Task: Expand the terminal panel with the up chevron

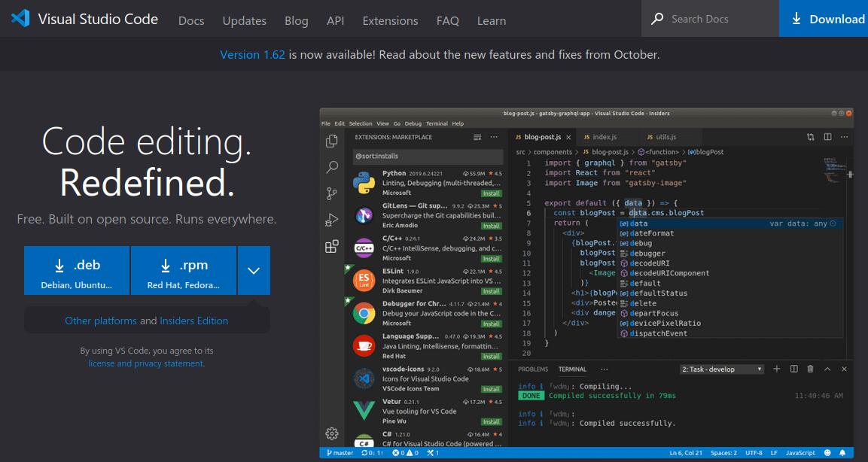Action: click(827, 369)
